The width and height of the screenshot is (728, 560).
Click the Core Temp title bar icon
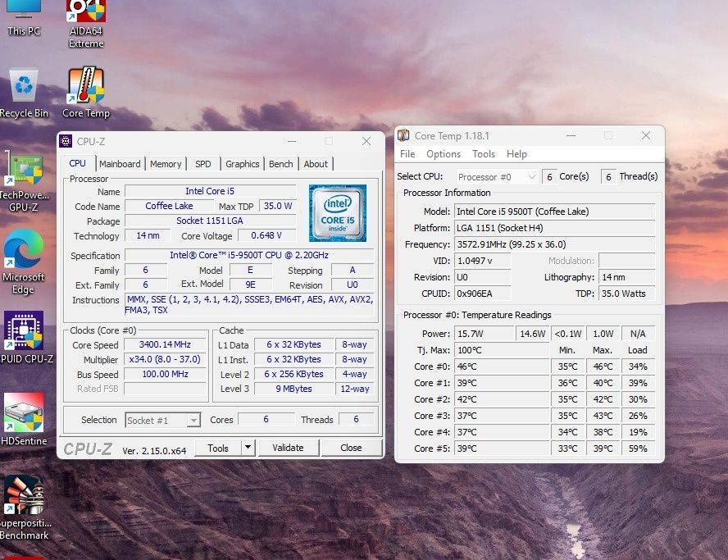click(x=403, y=135)
